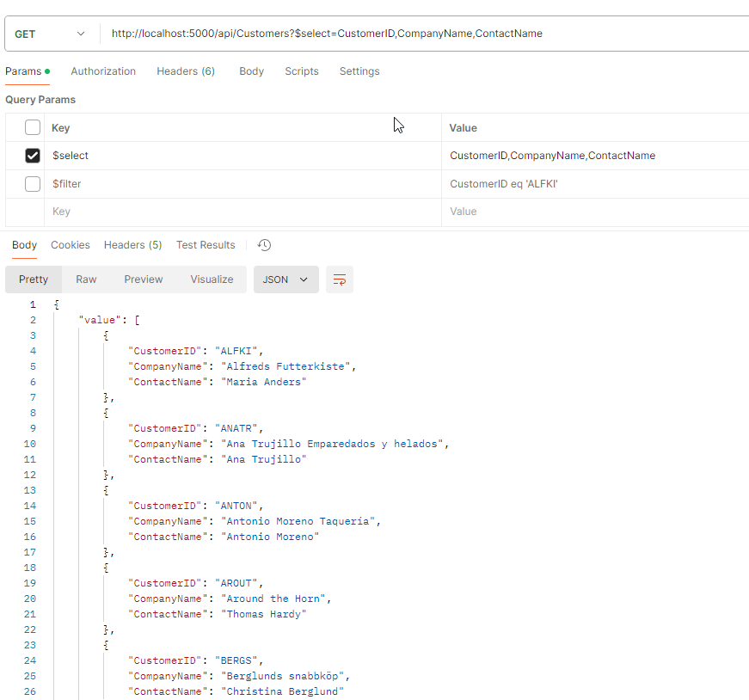
Task: Click the response history clock icon
Action: (265, 245)
